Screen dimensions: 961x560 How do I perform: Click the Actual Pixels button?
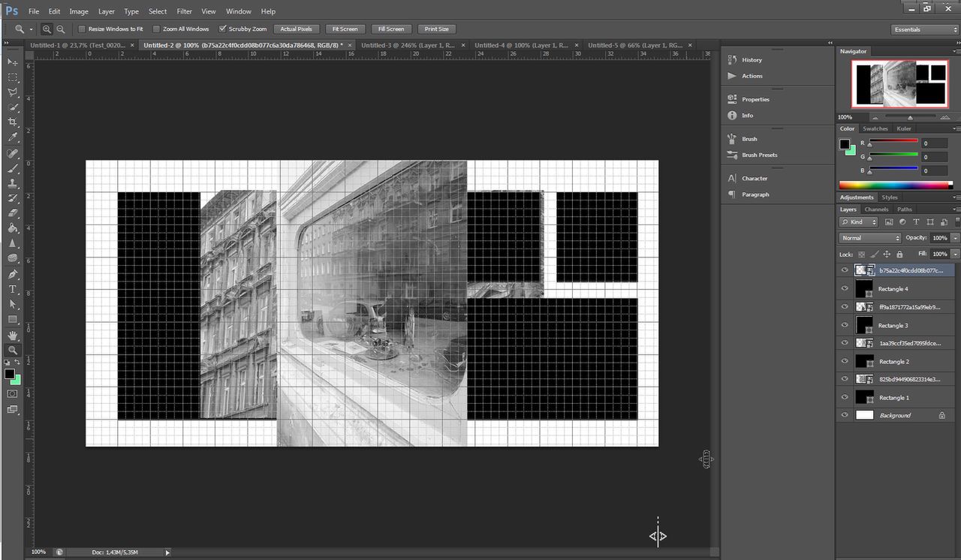pyautogui.click(x=297, y=29)
